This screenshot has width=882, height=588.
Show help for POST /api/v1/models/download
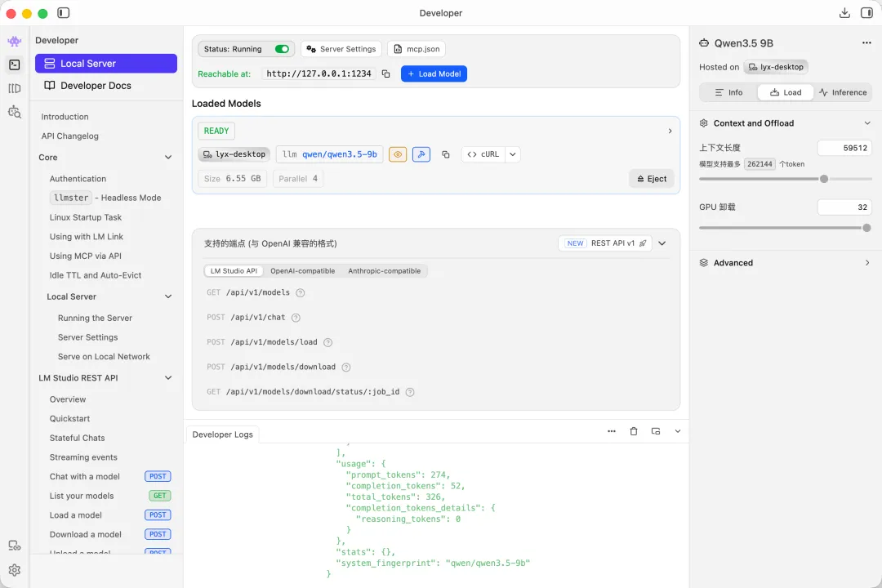coord(346,367)
